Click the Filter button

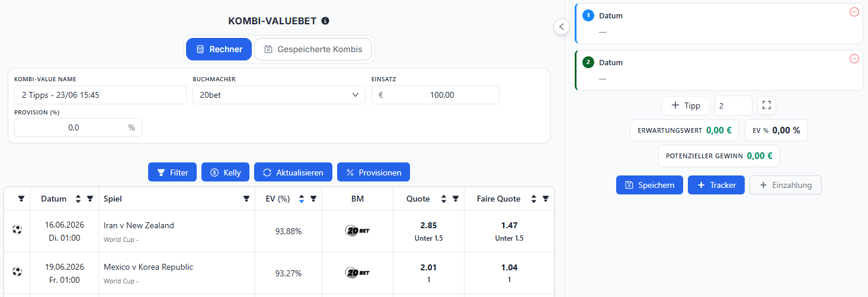(x=172, y=173)
